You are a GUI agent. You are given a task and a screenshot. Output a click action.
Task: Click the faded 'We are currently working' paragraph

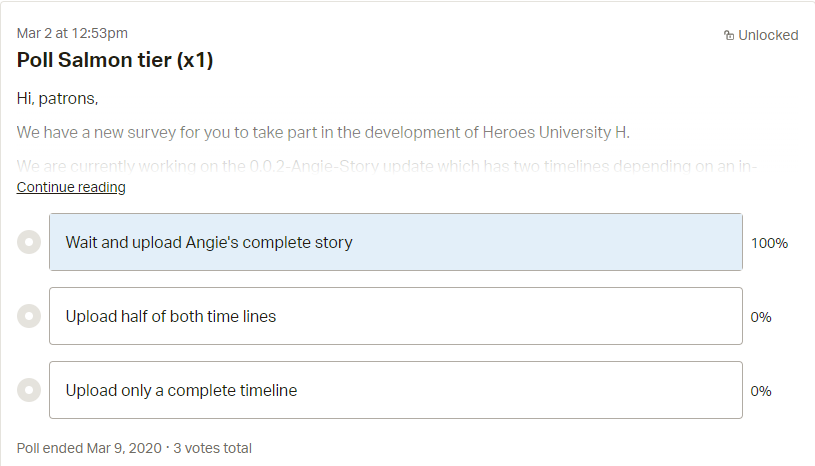[x=387, y=166]
